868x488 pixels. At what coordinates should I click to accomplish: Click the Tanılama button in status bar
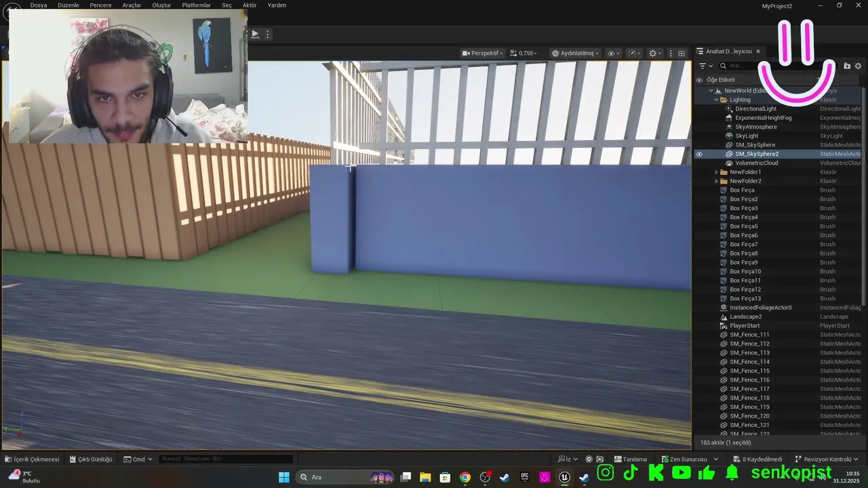tap(630, 459)
